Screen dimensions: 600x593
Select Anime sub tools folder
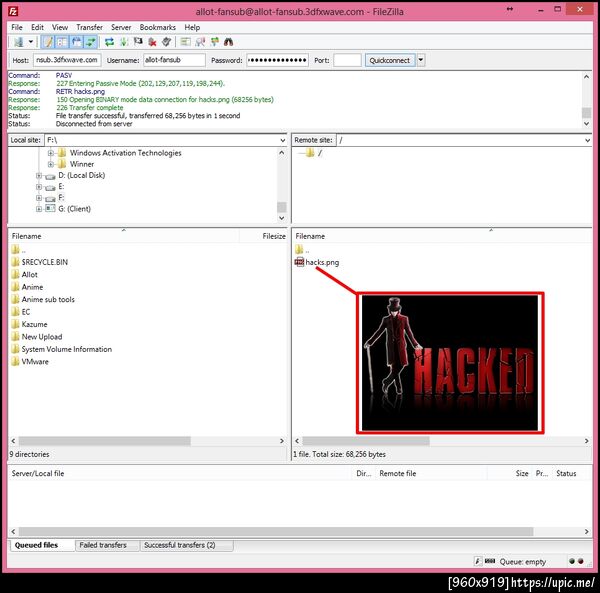coord(48,299)
